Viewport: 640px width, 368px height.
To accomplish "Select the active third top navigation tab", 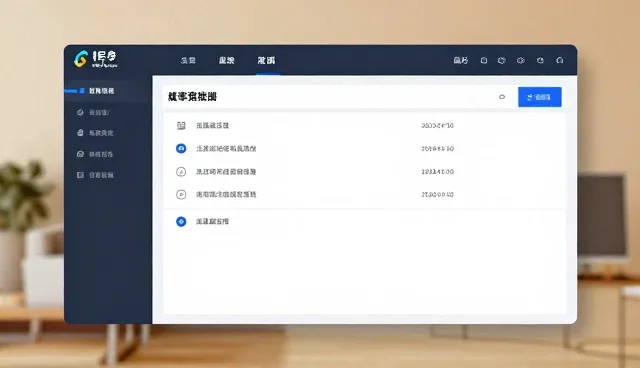I will click(x=266, y=60).
